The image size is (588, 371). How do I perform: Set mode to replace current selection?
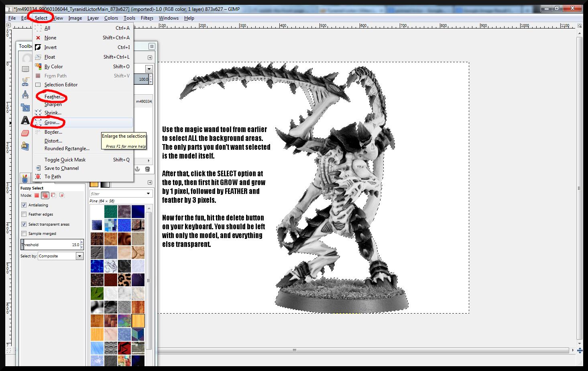(x=37, y=195)
